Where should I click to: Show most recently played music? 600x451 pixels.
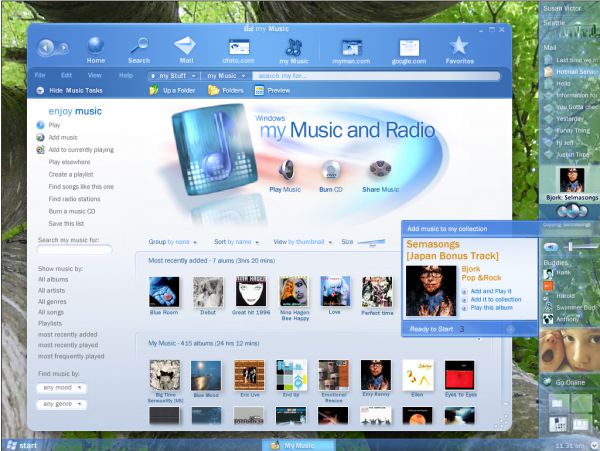click(68, 345)
